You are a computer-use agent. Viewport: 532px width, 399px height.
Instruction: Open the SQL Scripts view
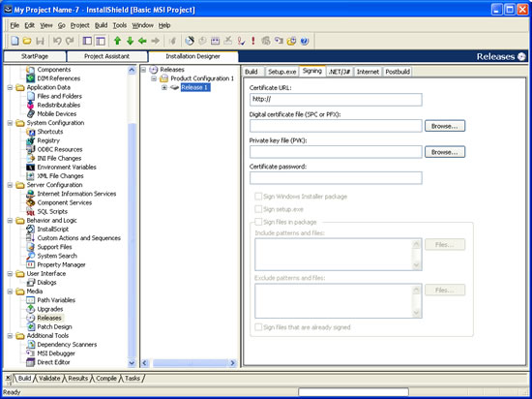pos(52,211)
